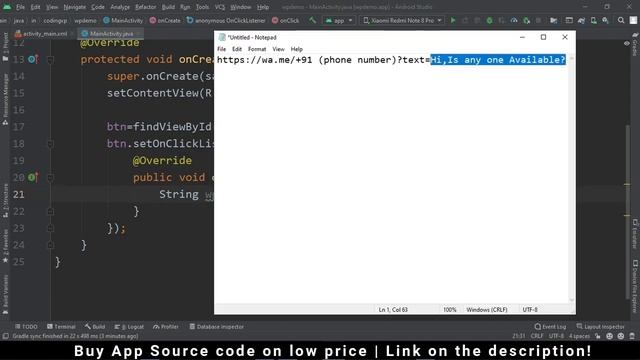640x360 pixels.
Task: Open the Project tool window sidebar tab
Action: pos(5,47)
